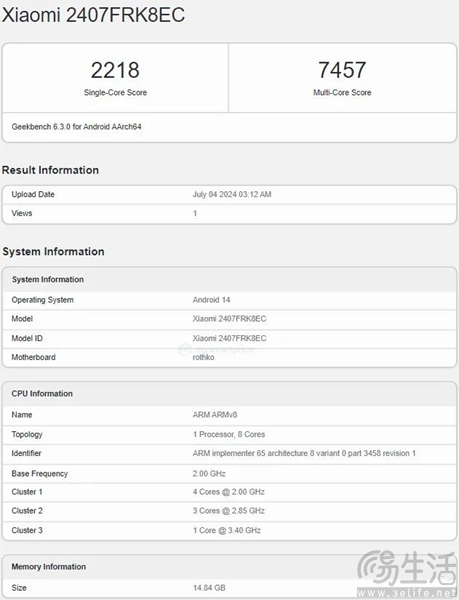
Task: Click the Operating System label
Action: coord(42,300)
